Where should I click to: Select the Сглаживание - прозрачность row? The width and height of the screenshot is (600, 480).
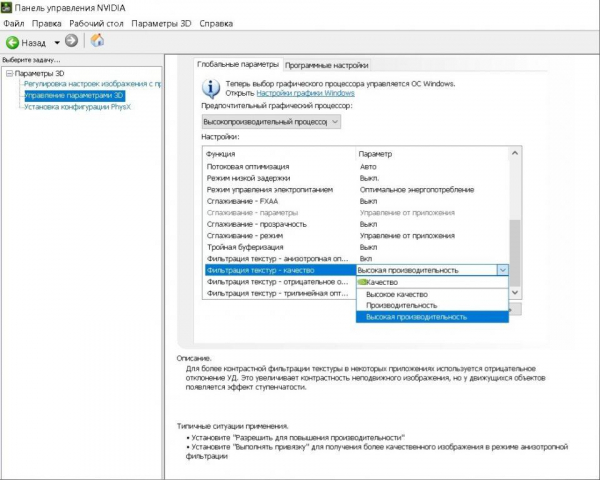click(x=357, y=224)
